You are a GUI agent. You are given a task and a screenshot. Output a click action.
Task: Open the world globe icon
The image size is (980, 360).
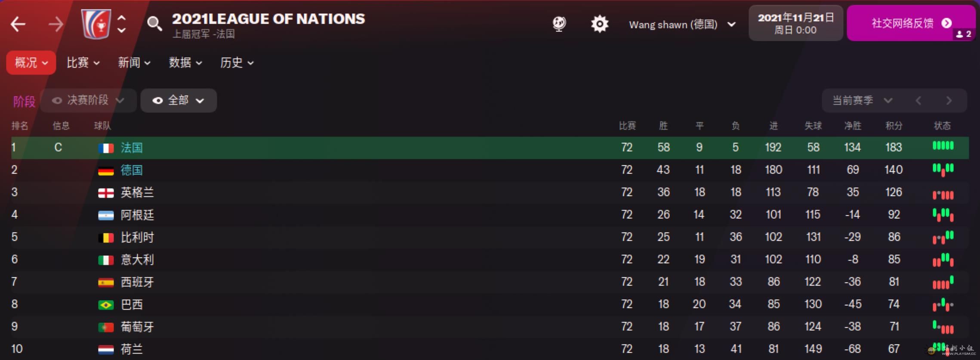tap(559, 24)
